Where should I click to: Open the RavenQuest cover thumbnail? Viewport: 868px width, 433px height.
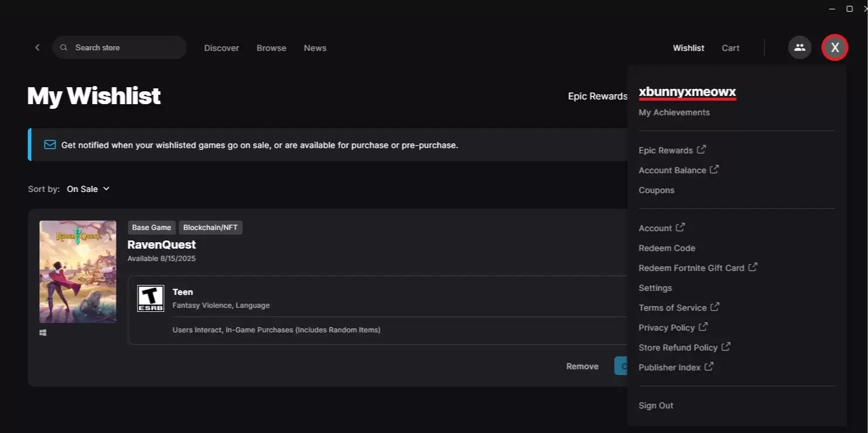tap(78, 272)
